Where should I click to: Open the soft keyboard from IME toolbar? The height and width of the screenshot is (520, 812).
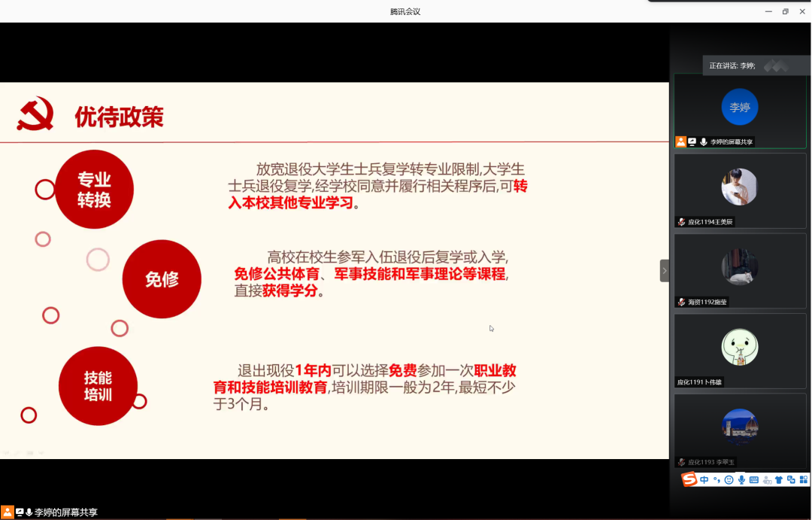pyautogui.click(x=754, y=479)
